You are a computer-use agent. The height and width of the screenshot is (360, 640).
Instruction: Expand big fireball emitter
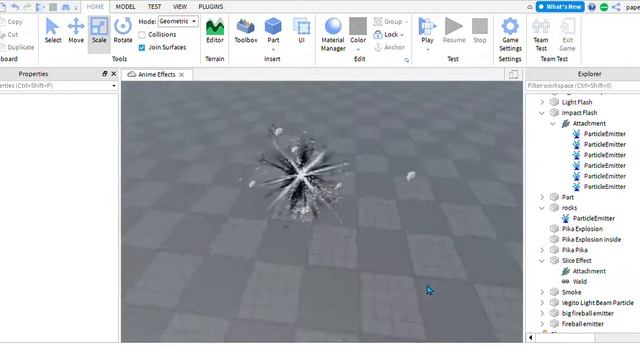click(x=542, y=313)
